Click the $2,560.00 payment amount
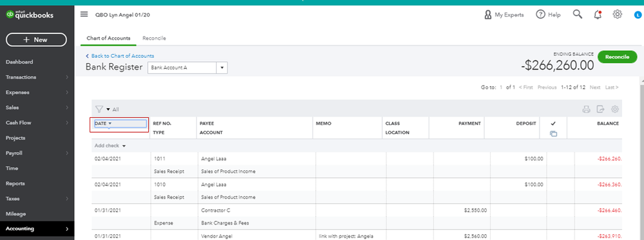The width and height of the screenshot is (644, 240). (475, 236)
